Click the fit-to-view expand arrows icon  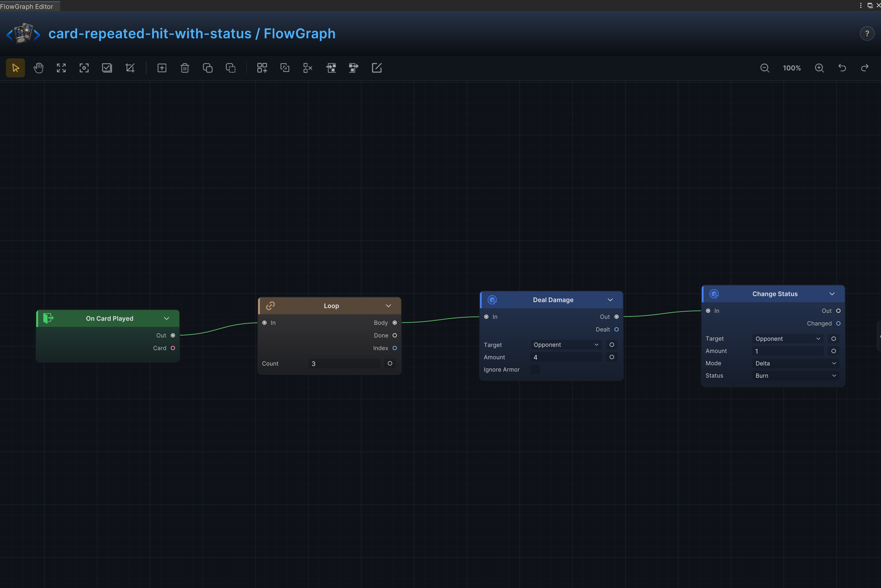(x=61, y=68)
